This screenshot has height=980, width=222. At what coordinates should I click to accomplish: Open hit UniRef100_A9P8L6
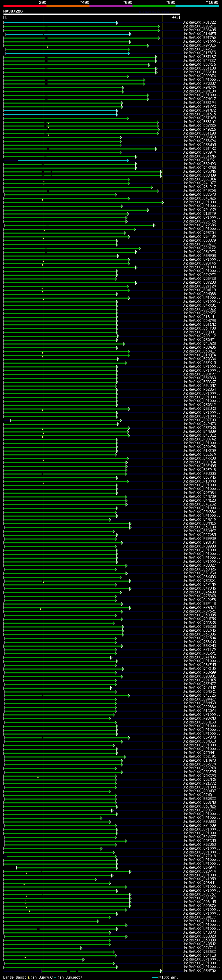[x=199, y=45]
